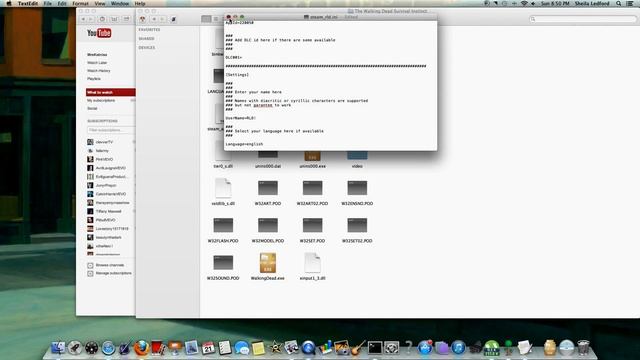Open Finder from the Dock

click(x=58, y=348)
